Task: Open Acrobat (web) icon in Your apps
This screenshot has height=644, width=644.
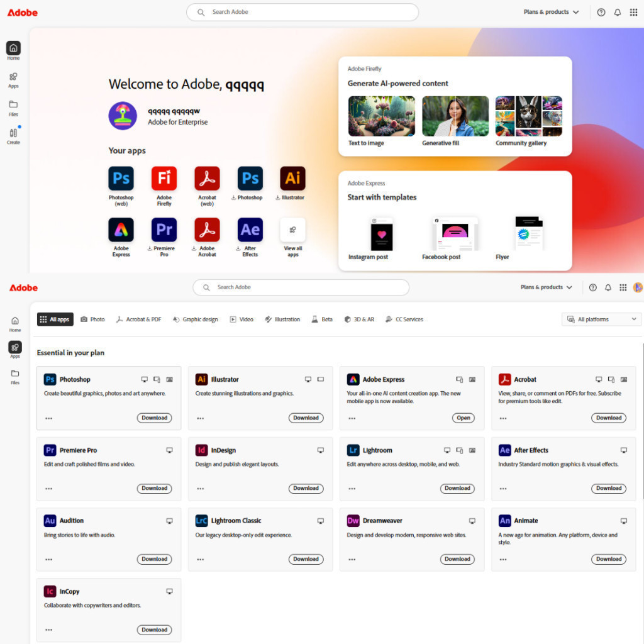Action: click(x=207, y=179)
